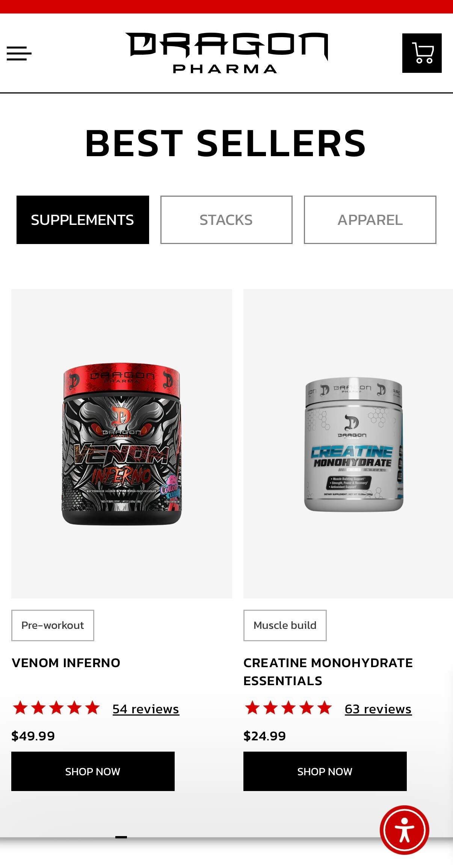
Task: View the 54 reviews link
Action: pos(146,709)
